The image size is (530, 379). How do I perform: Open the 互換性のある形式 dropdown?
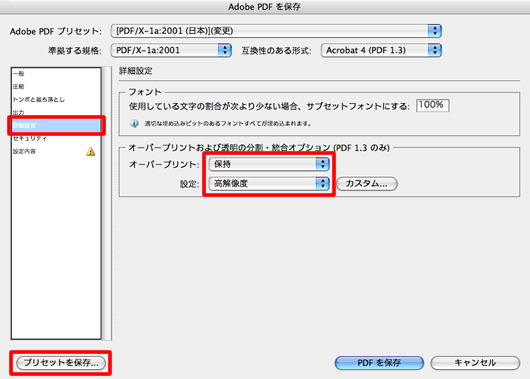pos(381,50)
